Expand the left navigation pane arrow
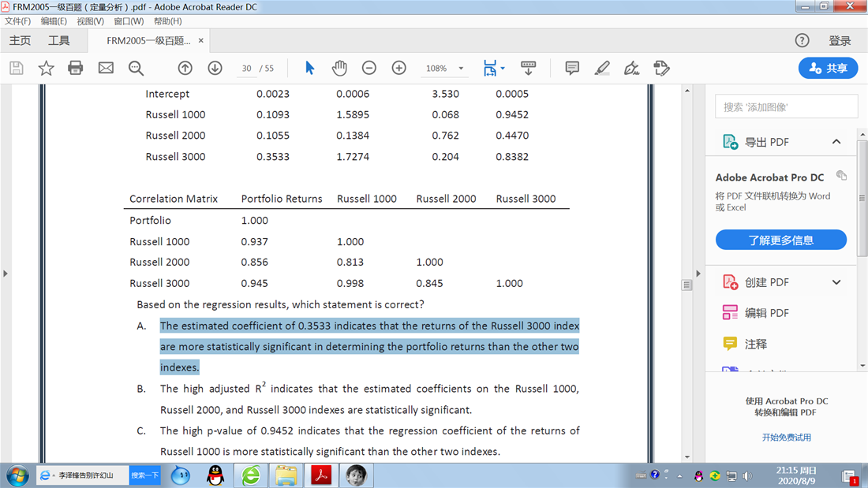The height and width of the screenshot is (488, 868). point(5,274)
